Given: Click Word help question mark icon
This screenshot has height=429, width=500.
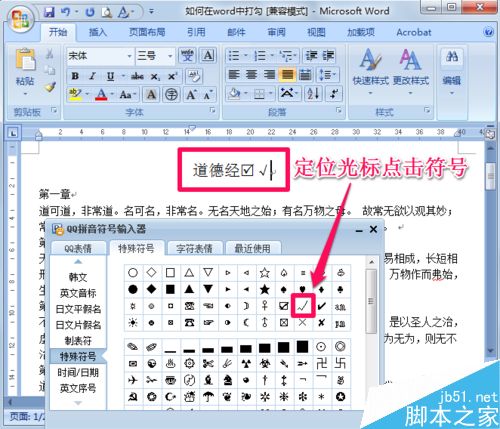Looking at the screenshot, I should click(488, 32).
